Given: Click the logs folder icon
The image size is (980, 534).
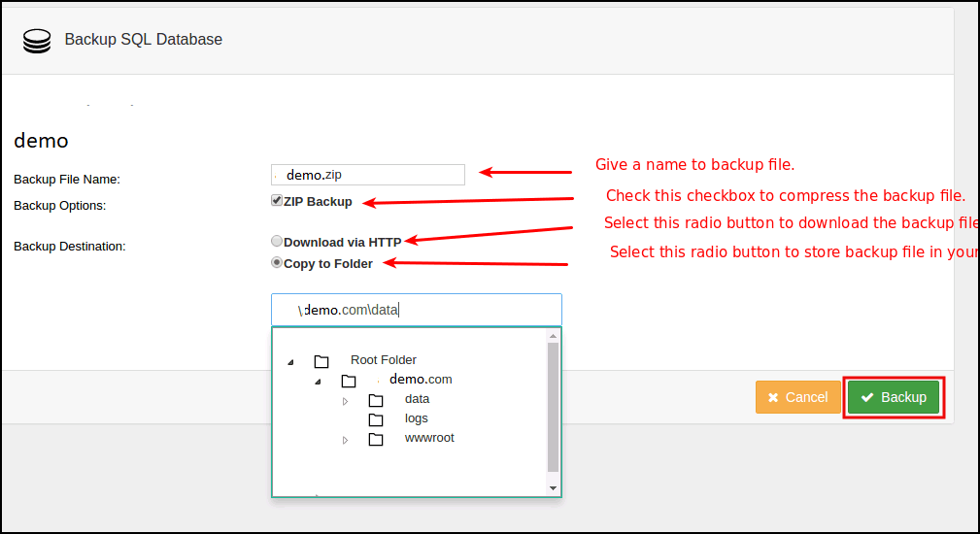Looking at the screenshot, I should tap(376, 419).
